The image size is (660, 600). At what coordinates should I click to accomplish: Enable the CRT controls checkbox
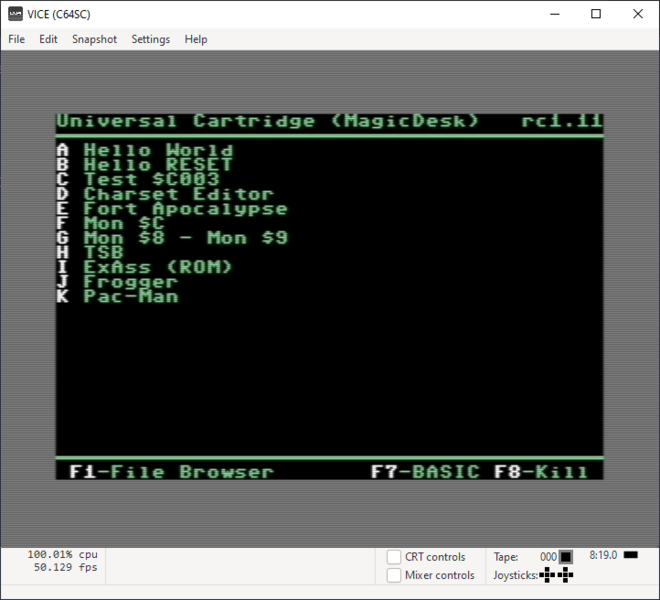pos(394,557)
